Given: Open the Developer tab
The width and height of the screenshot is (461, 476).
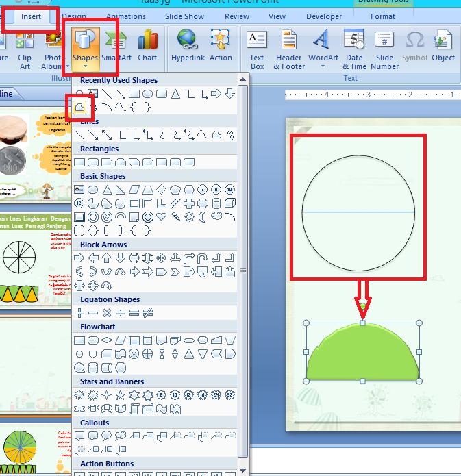Looking at the screenshot, I should [324, 16].
